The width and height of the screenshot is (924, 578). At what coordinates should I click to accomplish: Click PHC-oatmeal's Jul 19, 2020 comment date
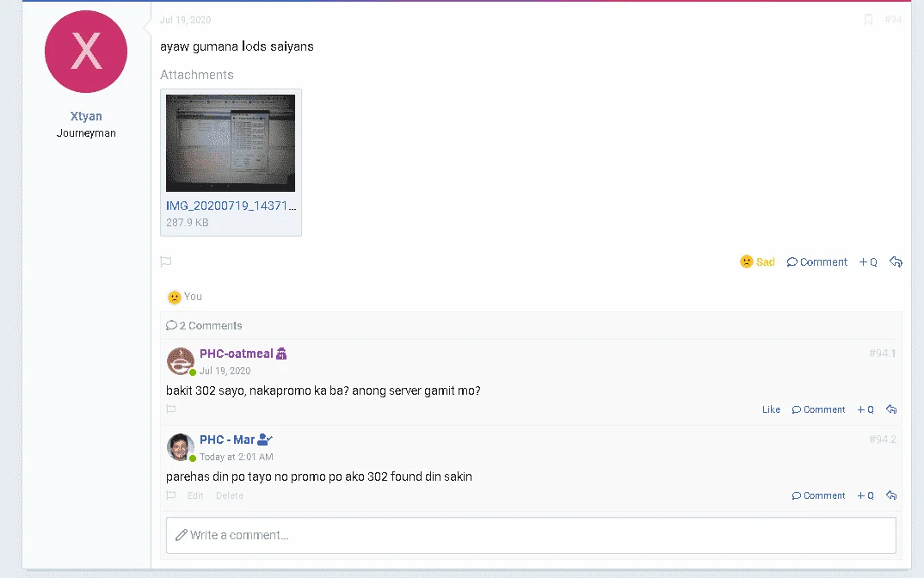(225, 371)
